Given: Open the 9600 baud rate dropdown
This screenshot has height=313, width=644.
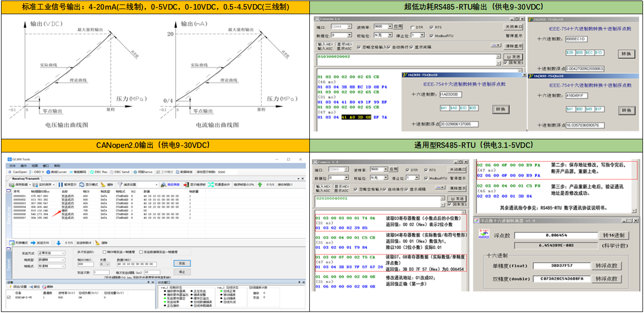Looking at the screenshot, I should (390, 27).
